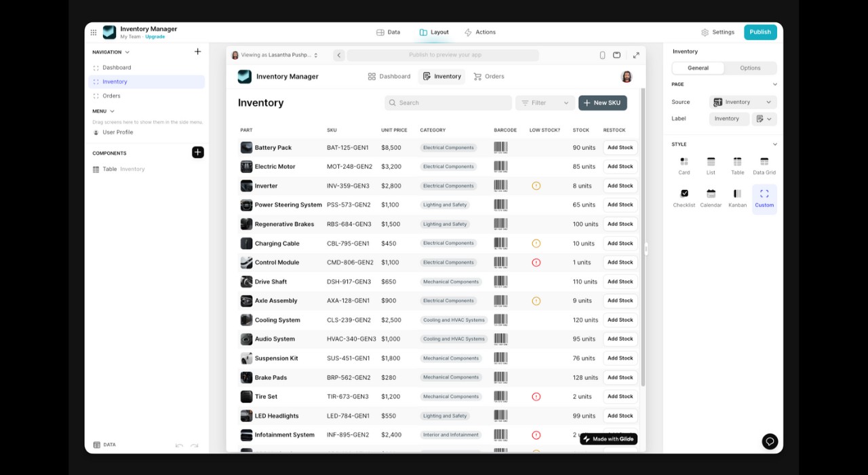This screenshot has height=475, width=868.
Task: Switch to the Options tab
Action: click(750, 68)
